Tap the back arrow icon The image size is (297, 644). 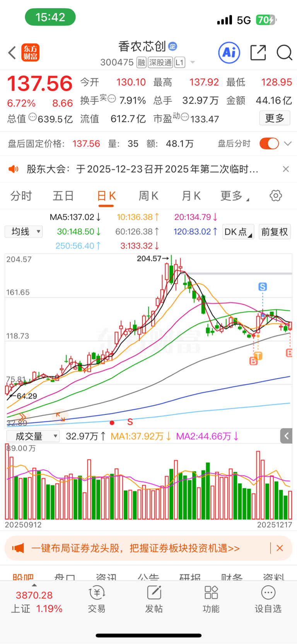pos(12,53)
